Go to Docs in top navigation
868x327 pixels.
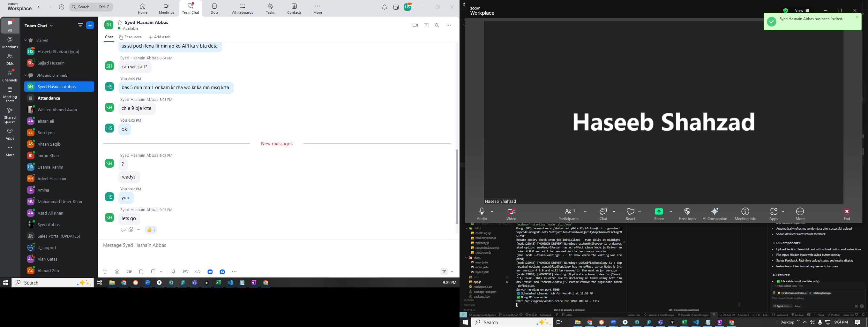click(215, 9)
